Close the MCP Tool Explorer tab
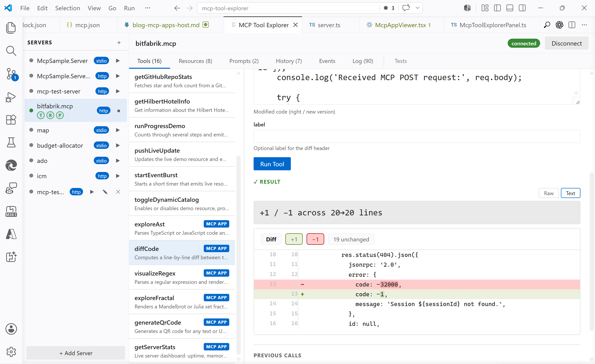Viewport: 595px width, 364px height. (x=296, y=25)
